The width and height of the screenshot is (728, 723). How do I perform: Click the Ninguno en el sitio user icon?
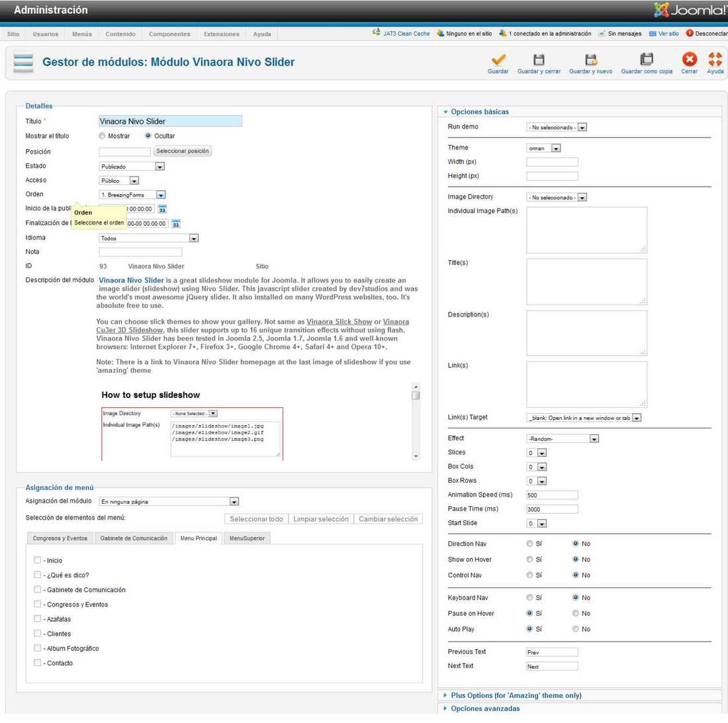click(440, 33)
